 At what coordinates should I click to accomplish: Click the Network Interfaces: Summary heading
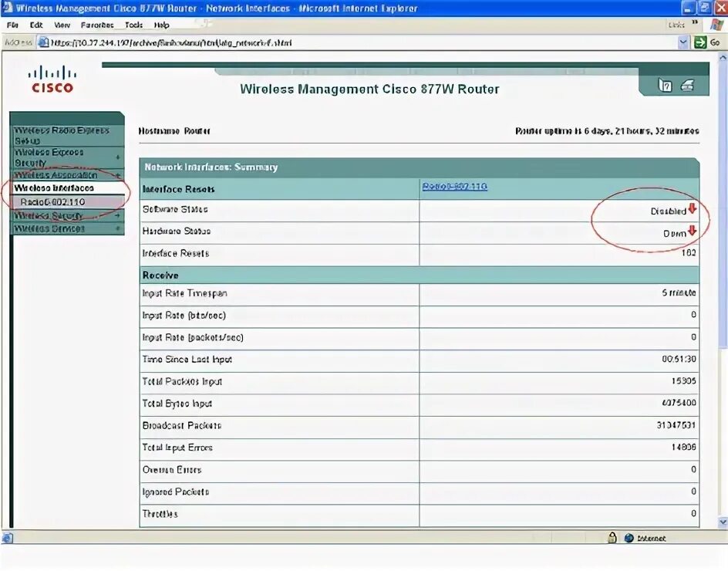point(211,167)
